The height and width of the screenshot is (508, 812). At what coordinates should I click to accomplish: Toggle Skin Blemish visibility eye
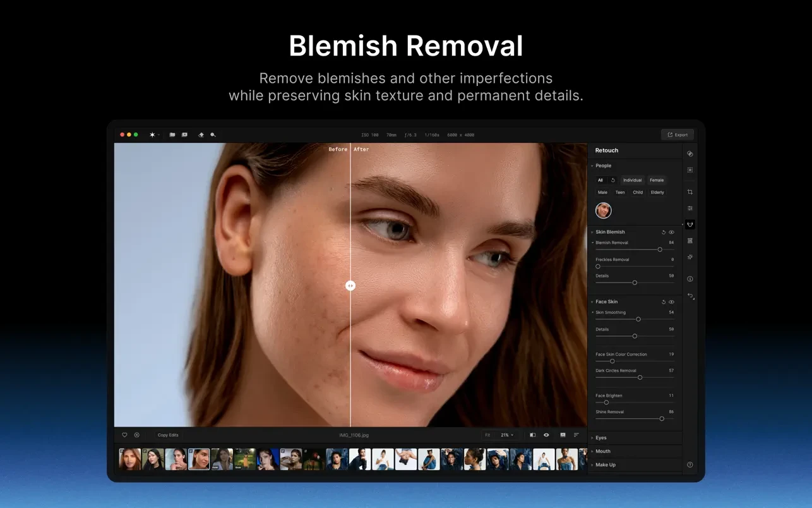point(671,232)
